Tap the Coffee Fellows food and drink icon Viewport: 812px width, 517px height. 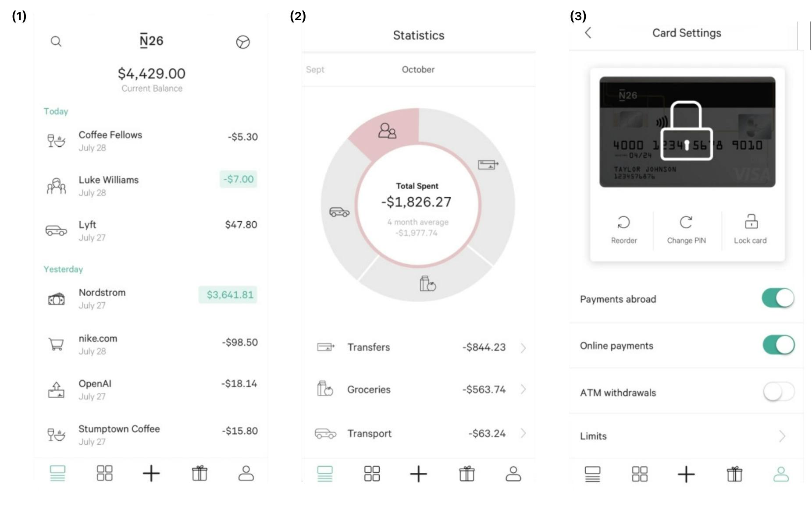(56, 141)
